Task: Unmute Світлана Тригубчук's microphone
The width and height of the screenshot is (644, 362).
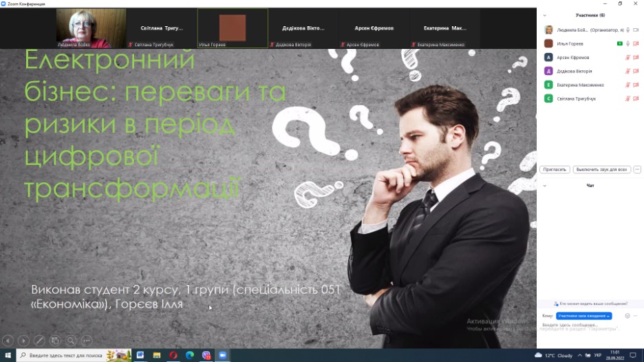Action: (x=627, y=98)
